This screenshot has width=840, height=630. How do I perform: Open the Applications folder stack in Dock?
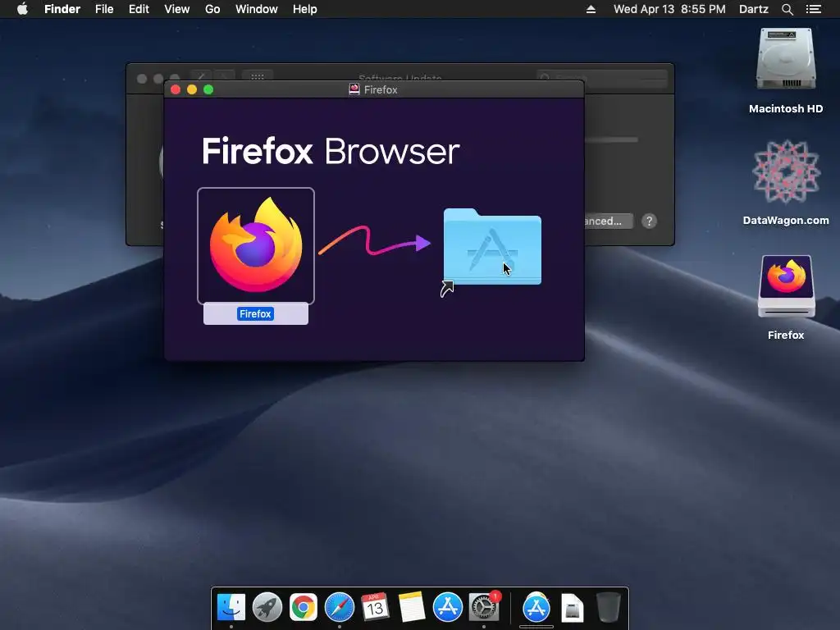coord(536,608)
